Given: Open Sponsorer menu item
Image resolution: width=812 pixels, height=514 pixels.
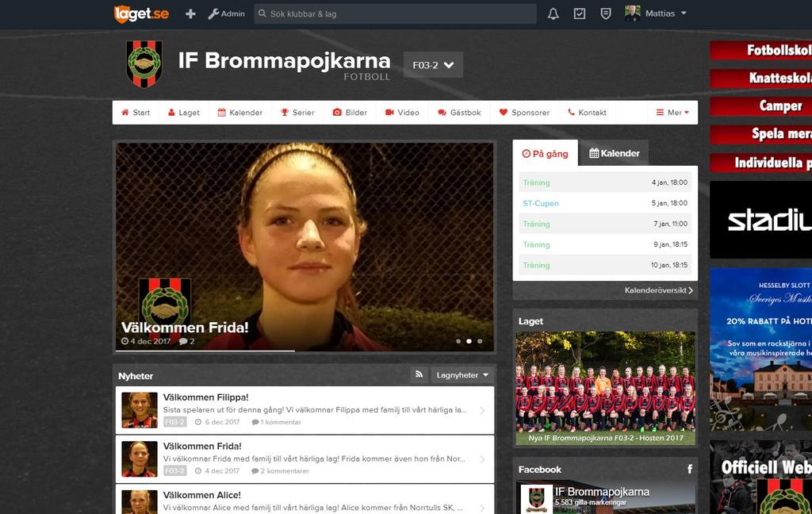Looking at the screenshot, I should pos(524,113).
